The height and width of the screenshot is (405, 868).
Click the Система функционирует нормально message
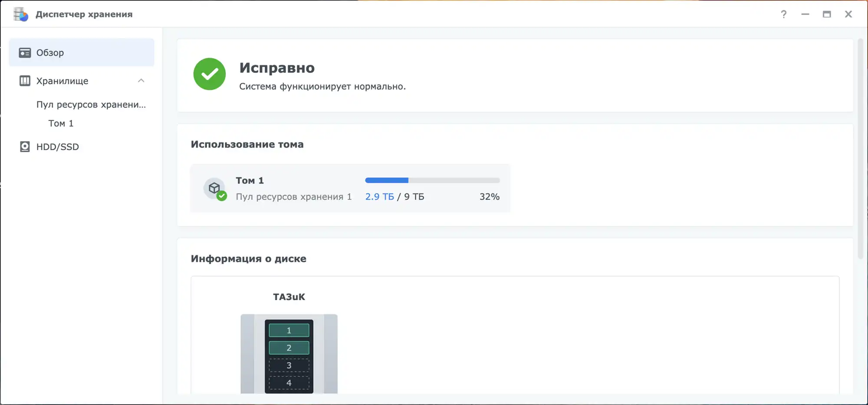[322, 87]
